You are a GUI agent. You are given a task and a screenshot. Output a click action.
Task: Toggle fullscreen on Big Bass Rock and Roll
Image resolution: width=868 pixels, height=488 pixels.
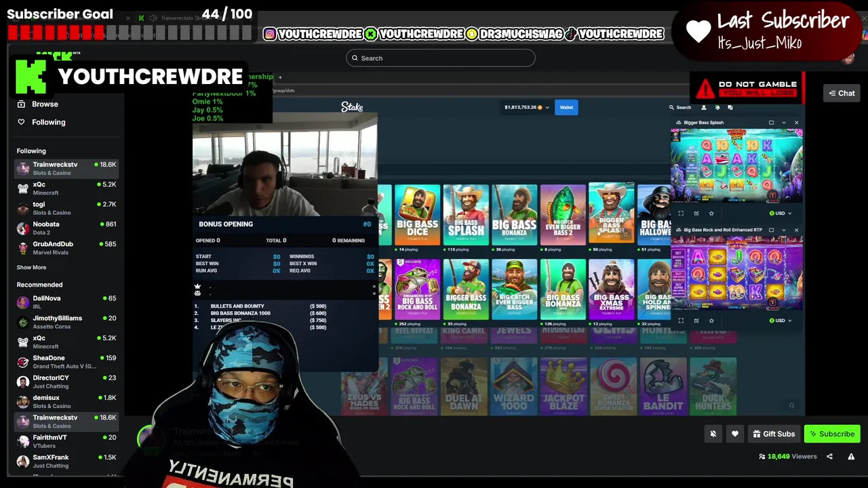click(x=681, y=321)
